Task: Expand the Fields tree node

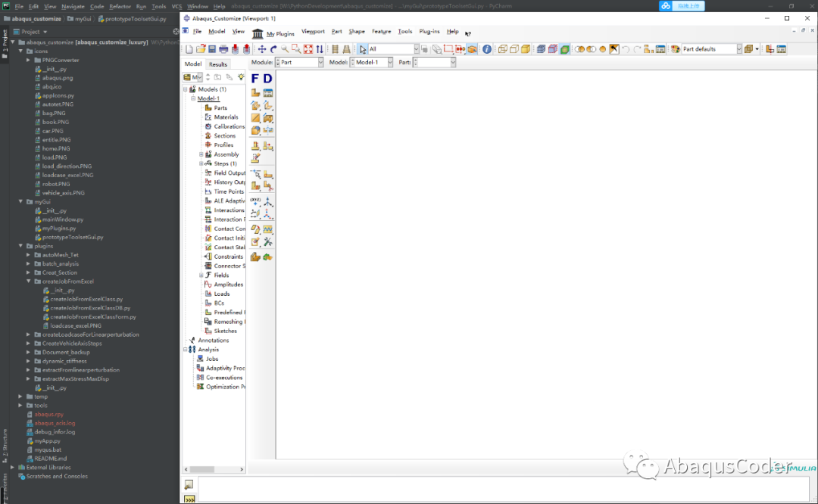Action: pos(201,275)
